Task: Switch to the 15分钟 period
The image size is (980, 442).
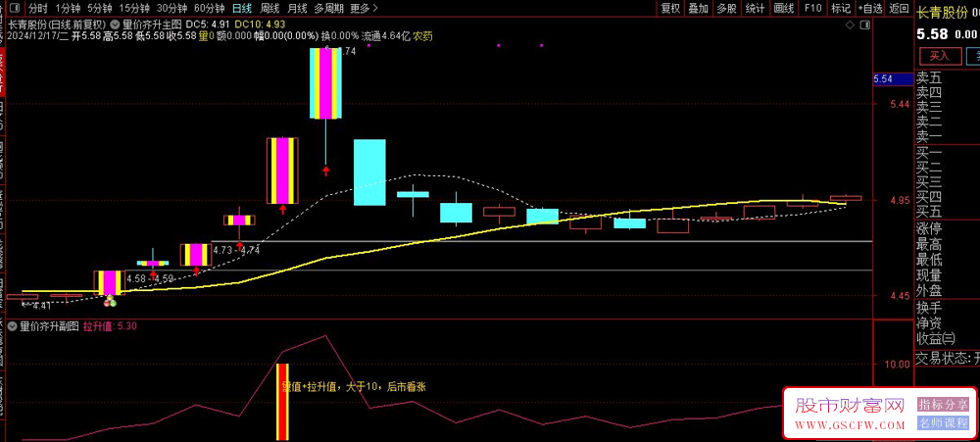Action: point(133,9)
